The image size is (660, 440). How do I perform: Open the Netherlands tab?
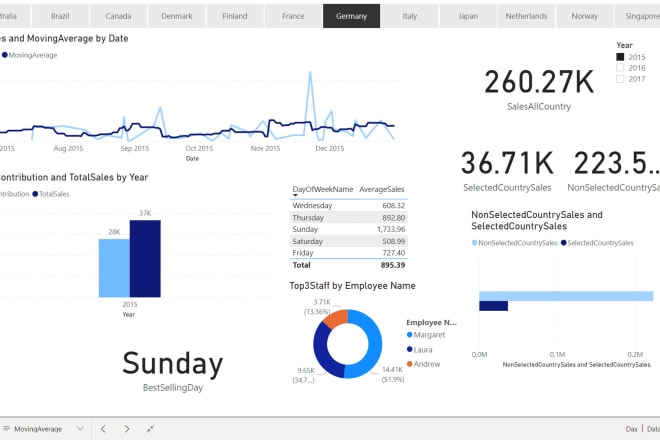pos(526,16)
